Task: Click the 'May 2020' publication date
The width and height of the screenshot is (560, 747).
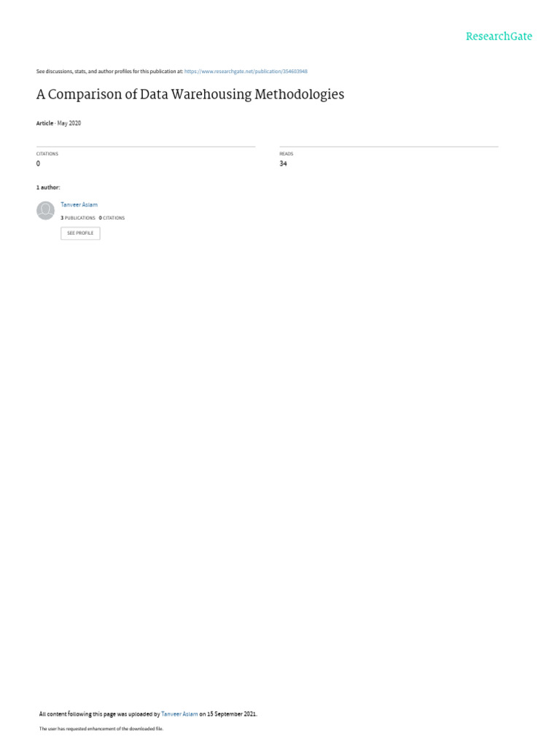Action: point(69,123)
